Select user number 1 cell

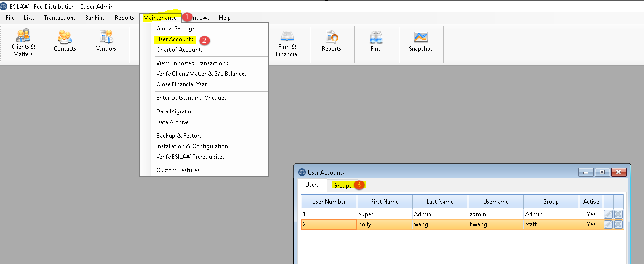pos(329,214)
